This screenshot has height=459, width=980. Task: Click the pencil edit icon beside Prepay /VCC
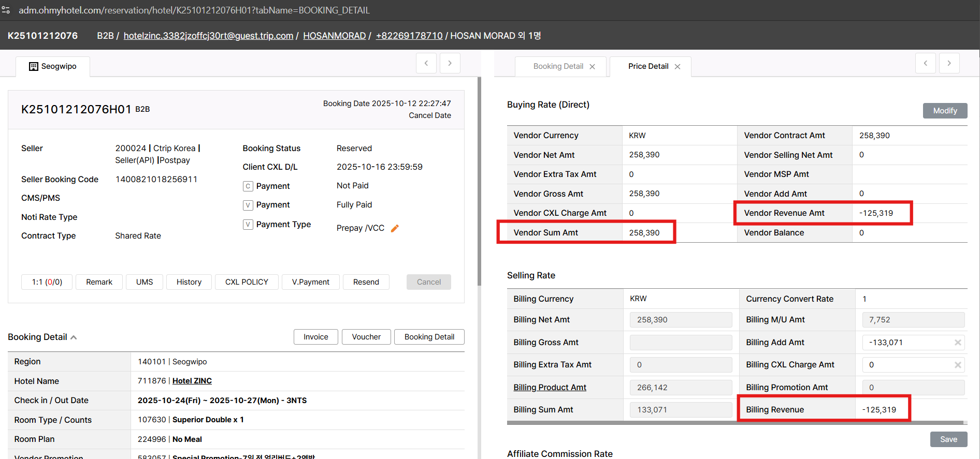click(x=395, y=228)
